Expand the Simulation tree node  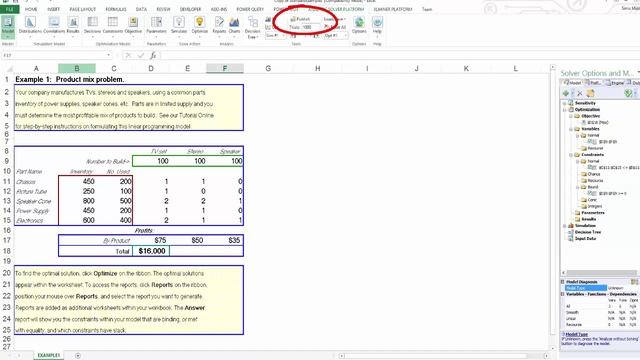click(565, 226)
